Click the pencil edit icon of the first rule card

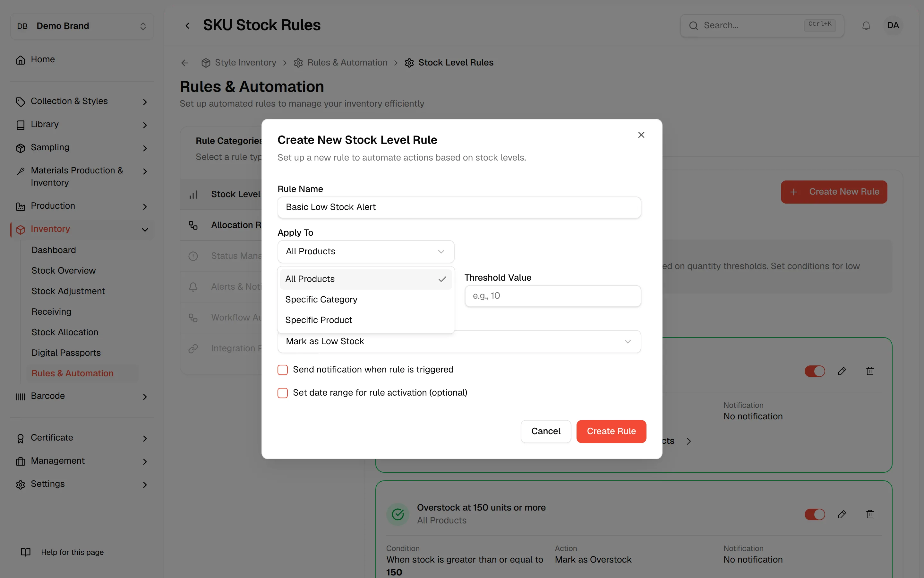coord(842,371)
